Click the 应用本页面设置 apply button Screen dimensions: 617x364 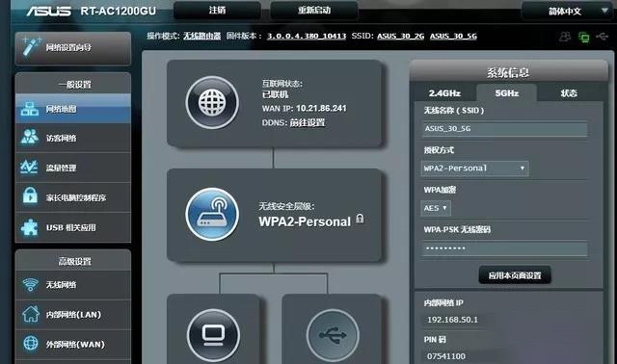tap(515, 275)
